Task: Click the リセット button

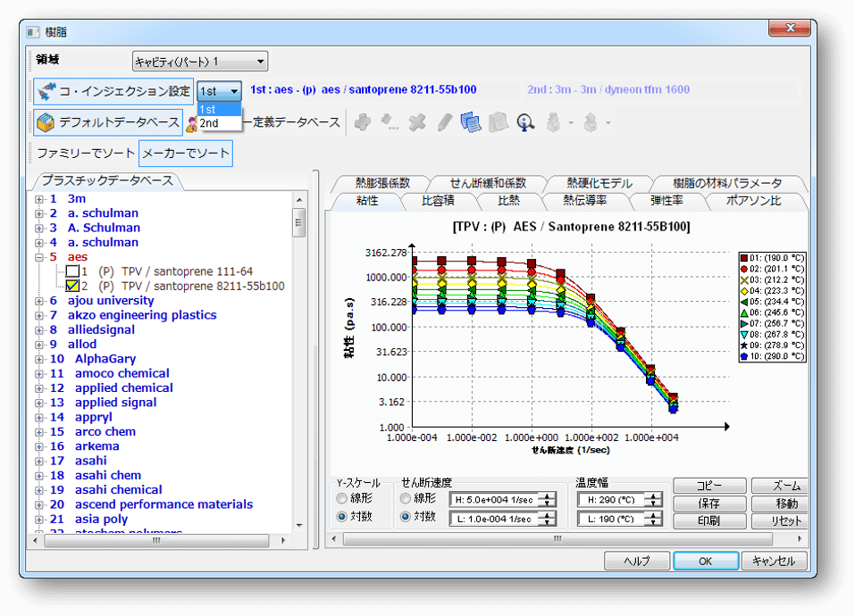Action: click(780, 520)
